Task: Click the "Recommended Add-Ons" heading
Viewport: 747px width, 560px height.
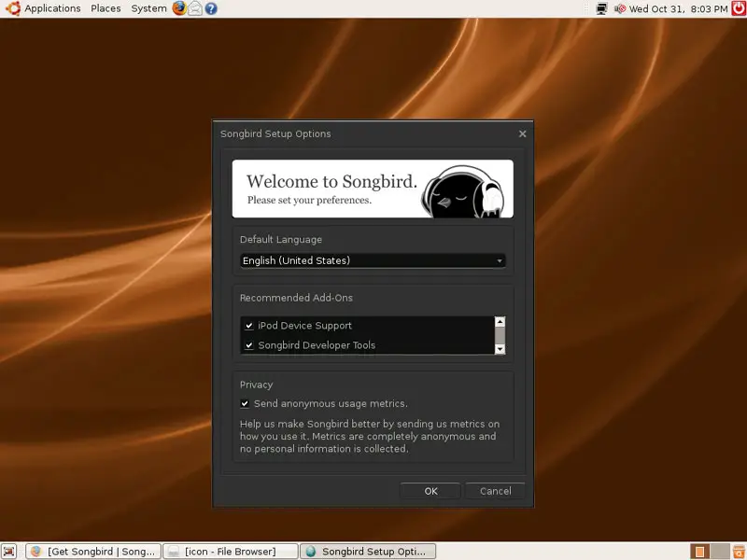Action: pyautogui.click(x=296, y=298)
